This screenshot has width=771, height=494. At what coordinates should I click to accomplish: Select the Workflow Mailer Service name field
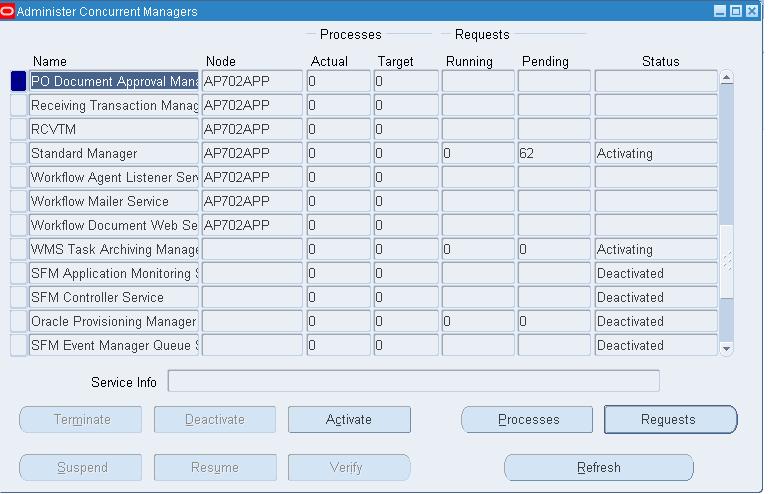point(113,202)
